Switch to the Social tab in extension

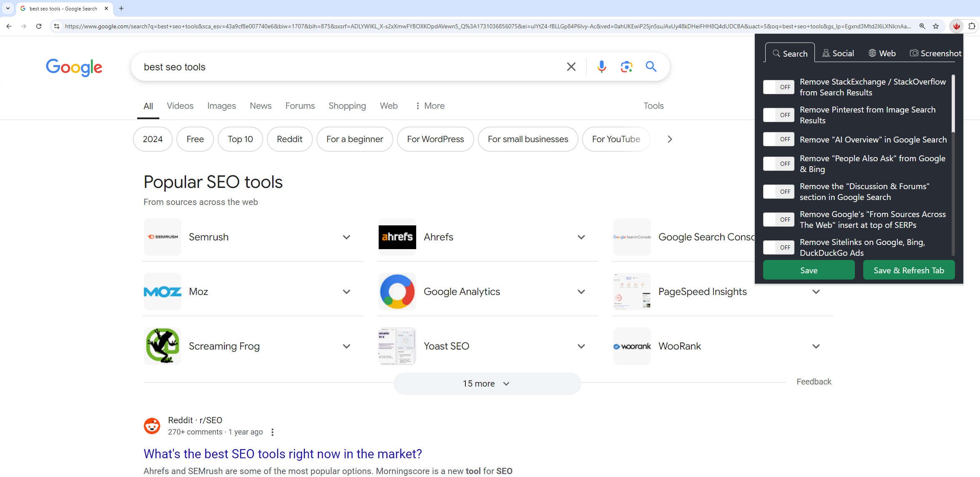pyautogui.click(x=838, y=53)
